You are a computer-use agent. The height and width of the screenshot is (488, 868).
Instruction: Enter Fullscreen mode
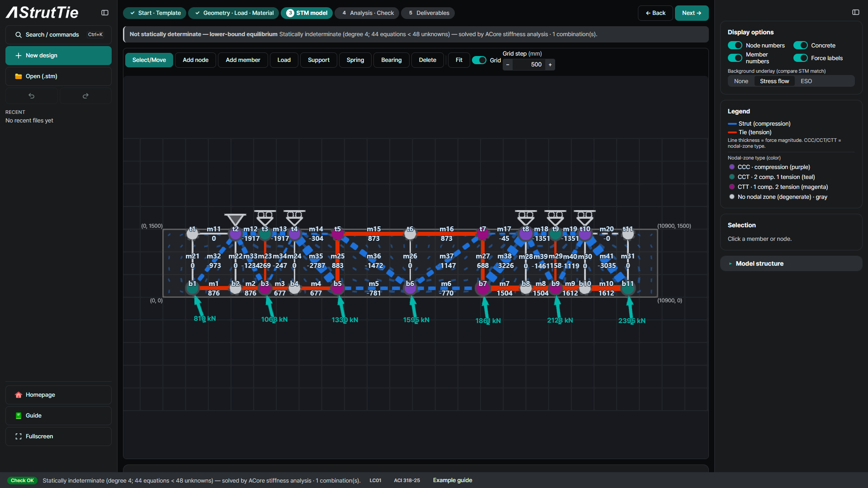(58, 436)
